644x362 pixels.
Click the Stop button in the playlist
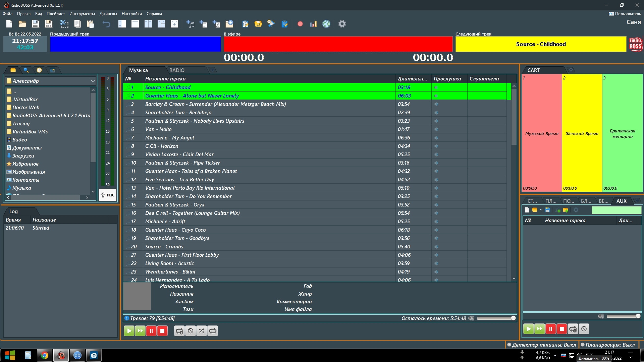(162, 330)
